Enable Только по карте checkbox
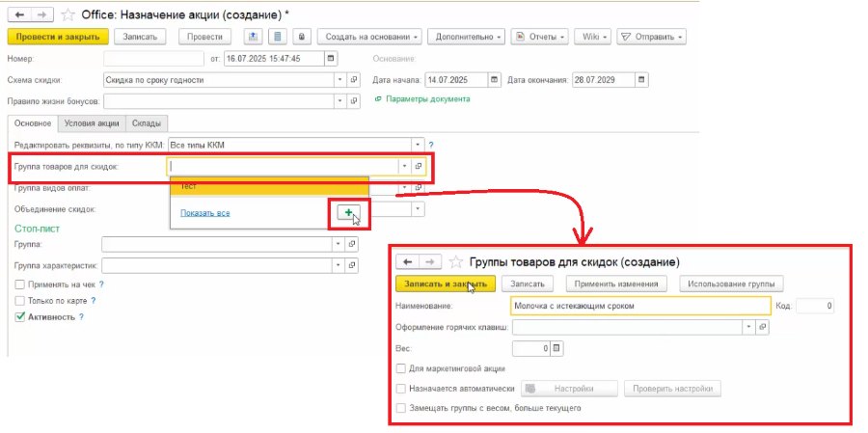Image resolution: width=868 pixels, height=433 pixels. coord(20,301)
